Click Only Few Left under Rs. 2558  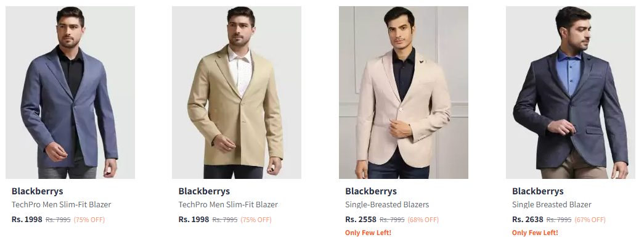[368, 233]
